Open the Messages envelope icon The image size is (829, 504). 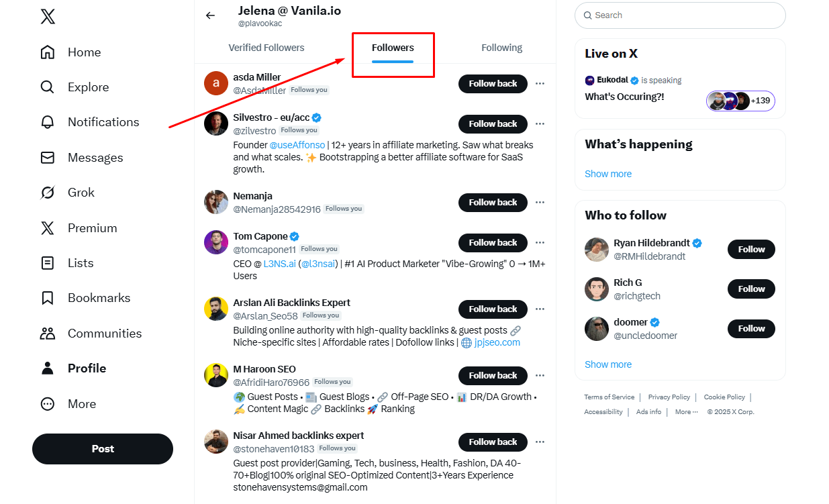coord(47,157)
